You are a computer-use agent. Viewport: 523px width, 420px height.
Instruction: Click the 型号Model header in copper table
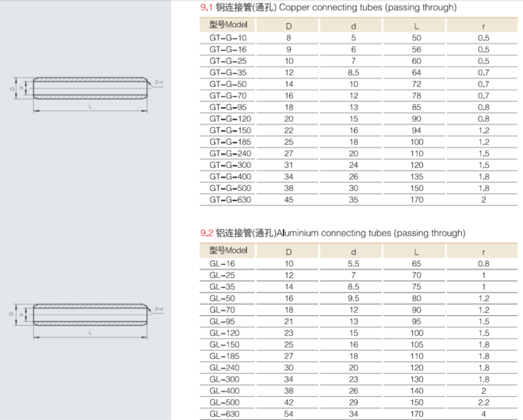click(228, 25)
